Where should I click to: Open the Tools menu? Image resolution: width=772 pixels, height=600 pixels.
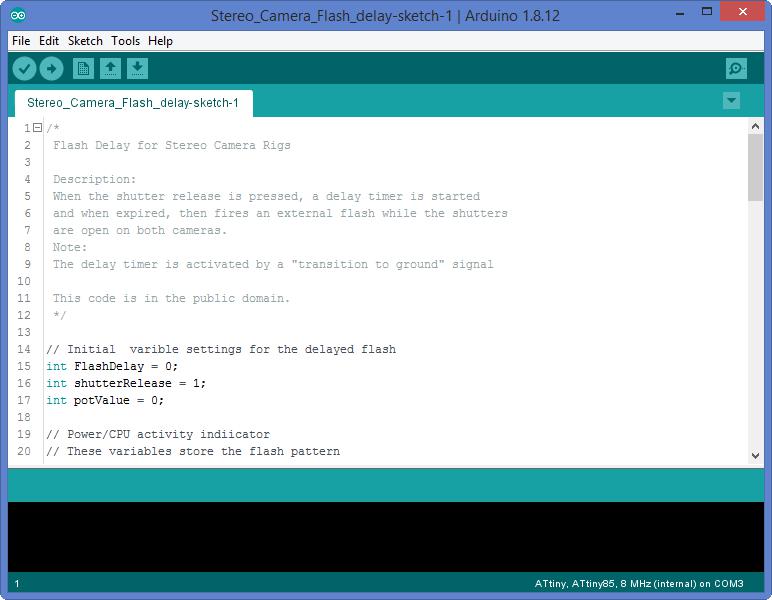click(125, 41)
